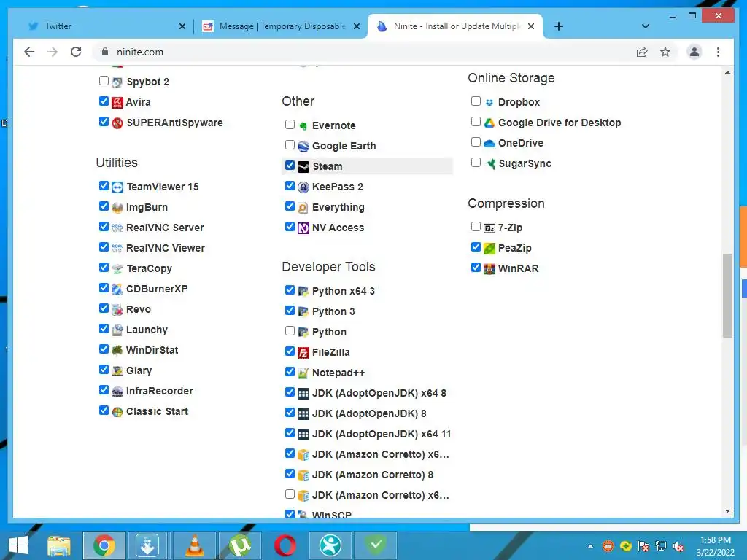Uncheck the InfraRecorder checkbox
Image resolution: width=747 pixels, height=560 pixels.
[x=104, y=390]
